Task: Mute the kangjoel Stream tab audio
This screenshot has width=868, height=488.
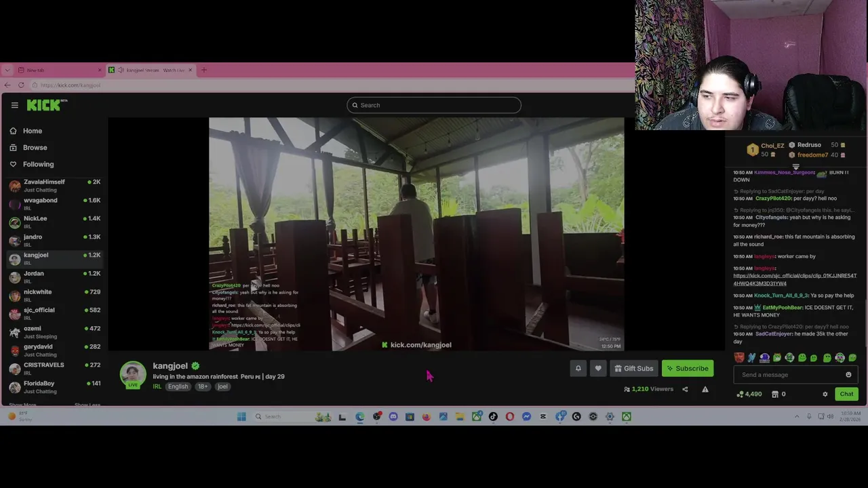Action: coord(121,70)
